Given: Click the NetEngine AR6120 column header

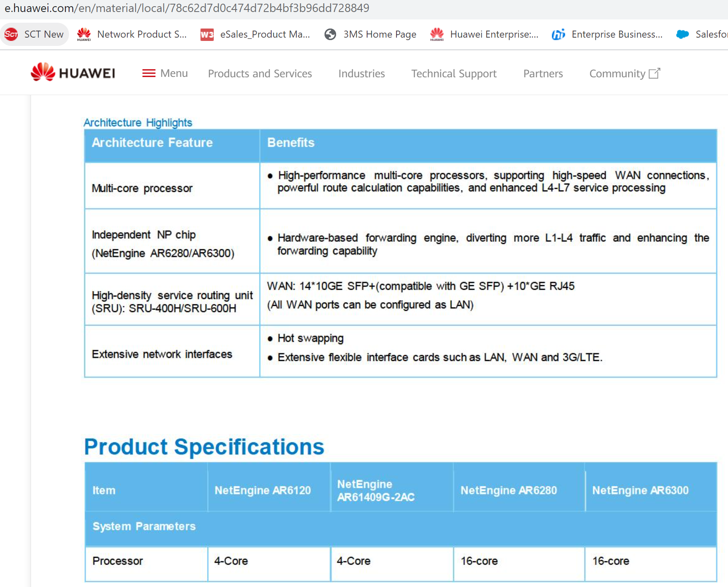Looking at the screenshot, I should (269, 487).
